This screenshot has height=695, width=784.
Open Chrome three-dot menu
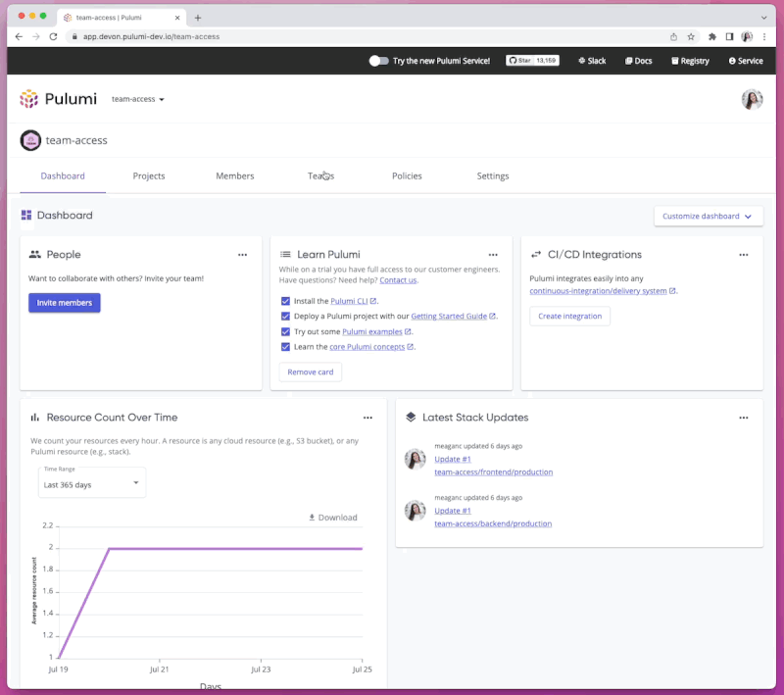click(764, 36)
